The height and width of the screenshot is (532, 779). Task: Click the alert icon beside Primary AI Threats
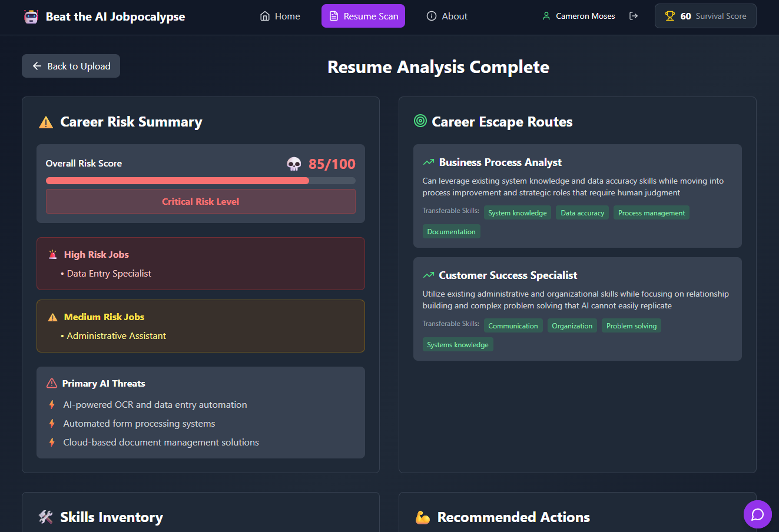click(52, 383)
